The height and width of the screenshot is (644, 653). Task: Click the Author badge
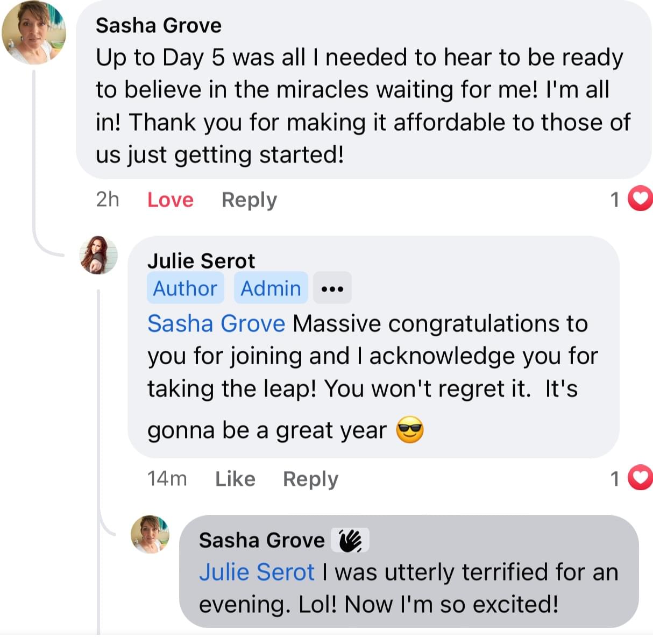185,288
